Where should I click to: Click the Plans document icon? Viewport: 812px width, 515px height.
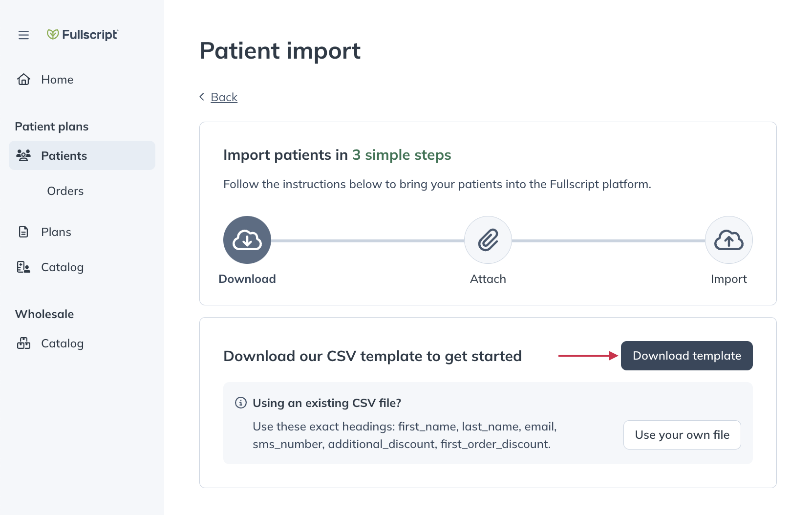coord(23,232)
